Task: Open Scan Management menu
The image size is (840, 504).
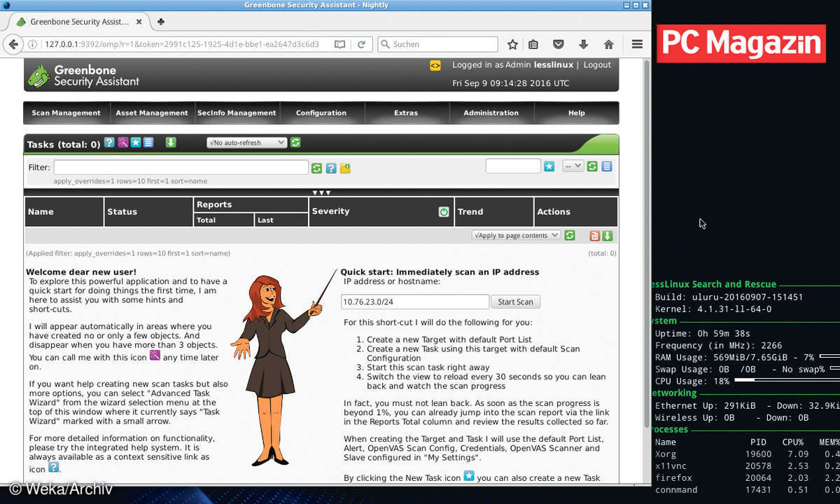Action: 66,113
